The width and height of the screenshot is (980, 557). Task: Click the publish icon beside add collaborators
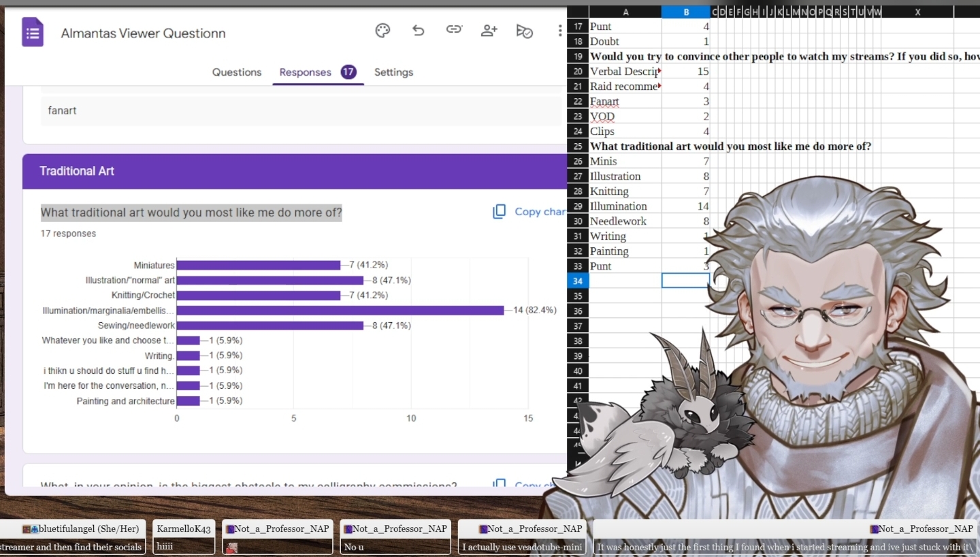[524, 31]
